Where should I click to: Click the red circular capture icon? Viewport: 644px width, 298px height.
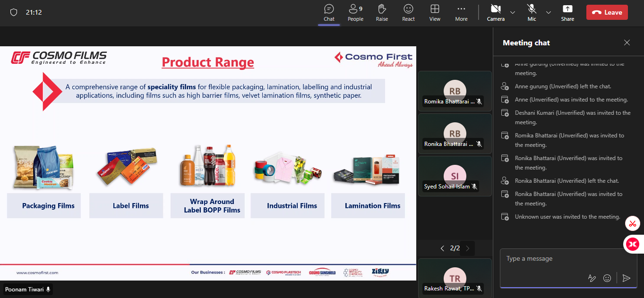(633, 244)
